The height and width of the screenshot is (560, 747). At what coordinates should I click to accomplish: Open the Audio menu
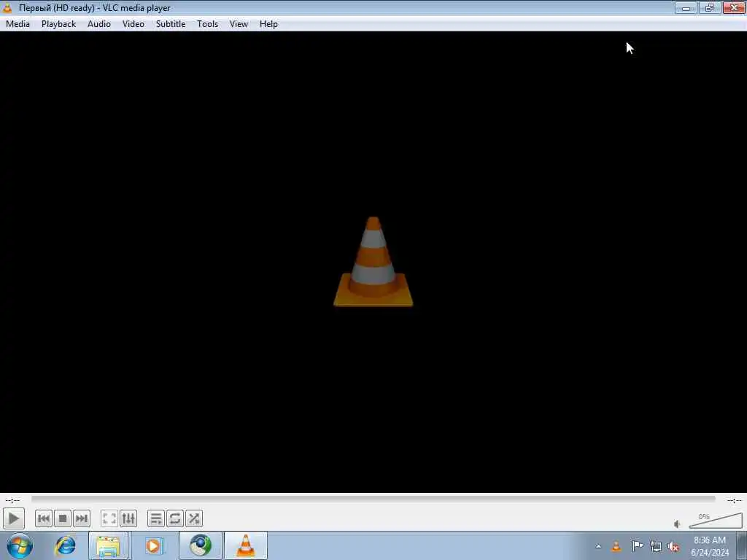pos(99,24)
